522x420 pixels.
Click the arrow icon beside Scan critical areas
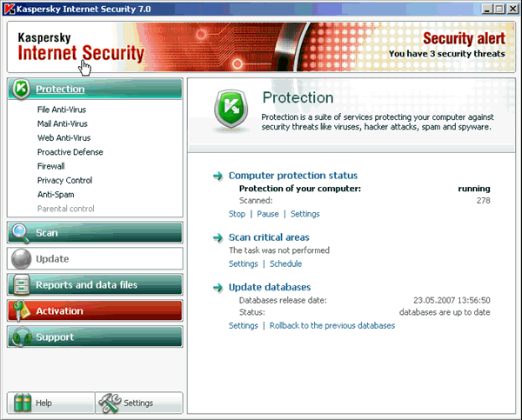click(218, 237)
